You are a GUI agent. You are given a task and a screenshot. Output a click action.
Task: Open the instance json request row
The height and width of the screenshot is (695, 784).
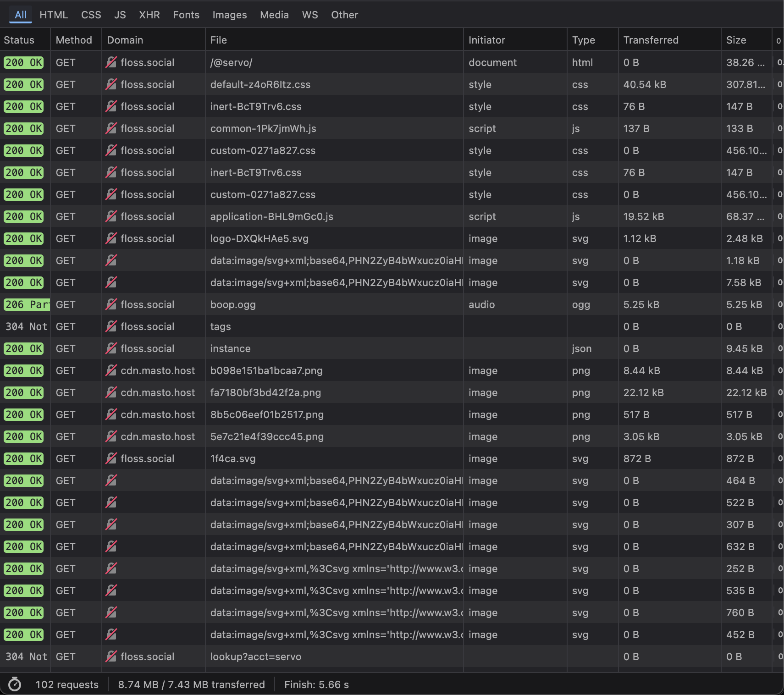[x=230, y=348]
